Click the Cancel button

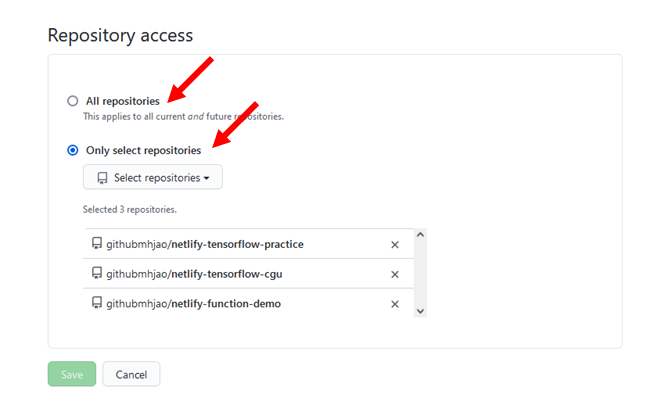pos(131,374)
